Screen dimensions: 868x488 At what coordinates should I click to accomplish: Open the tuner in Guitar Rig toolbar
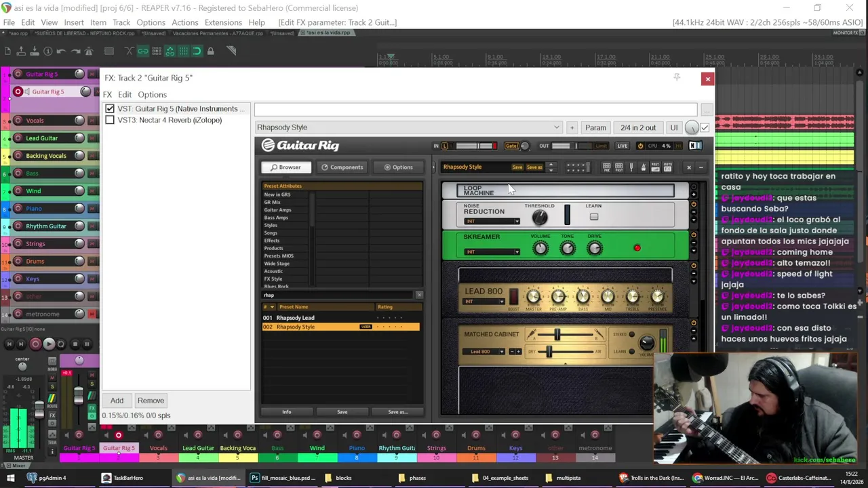click(x=631, y=167)
